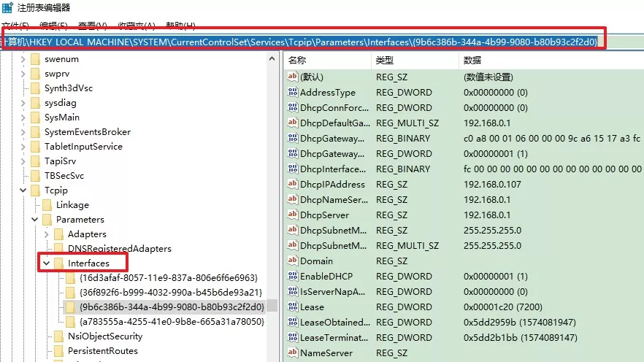Select the {a783555a-4255-41e0-9b8e-665a31a78050} key

[171, 321]
